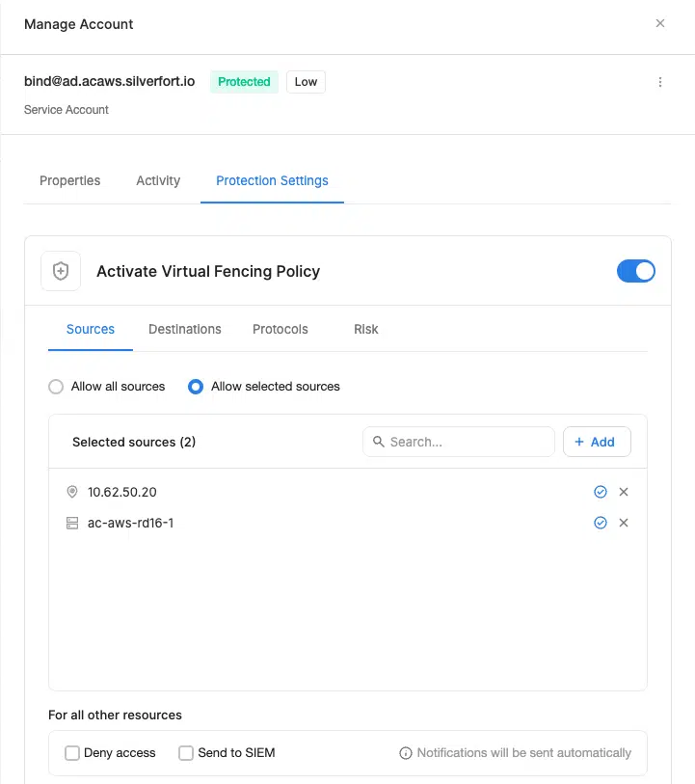
Task: Go to the Destinations sub-tab
Action: (x=185, y=329)
